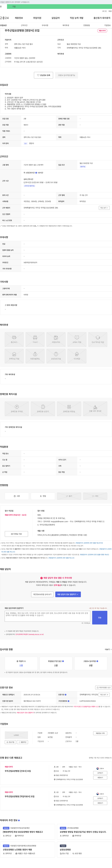Open the 직업 능력 개발 menu
Viewport: 112px width, 868px height.
[x=77, y=18]
